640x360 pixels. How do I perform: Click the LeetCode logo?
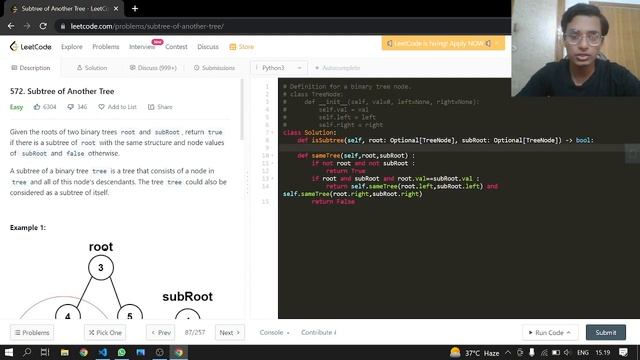point(31,47)
